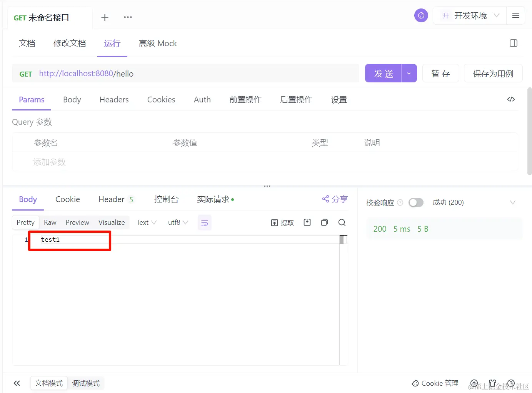Image resolution: width=532 pixels, height=393 pixels.
Task: Select 控制台 tab
Action: (166, 199)
